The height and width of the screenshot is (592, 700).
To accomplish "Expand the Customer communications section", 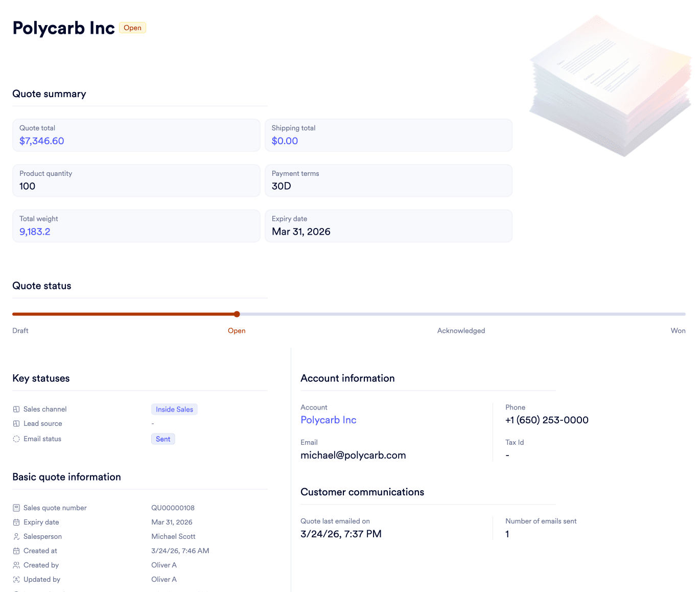I will coord(362,492).
